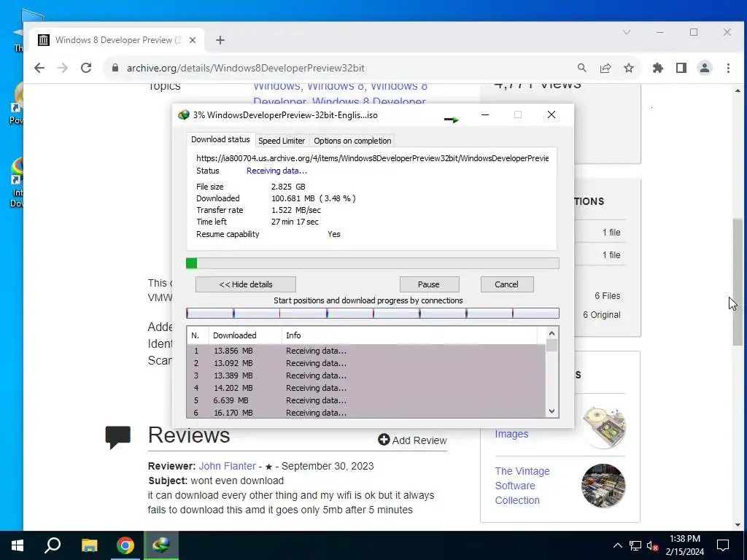
Task: Select connection row with 13.389 MB
Action: (x=366, y=376)
